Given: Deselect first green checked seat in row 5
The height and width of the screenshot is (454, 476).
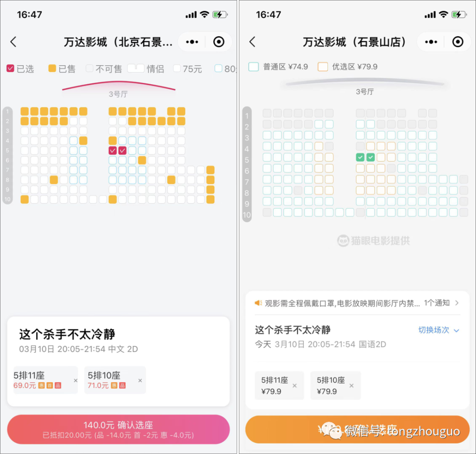Looking at the screenshot, I should tap(360, 157).
